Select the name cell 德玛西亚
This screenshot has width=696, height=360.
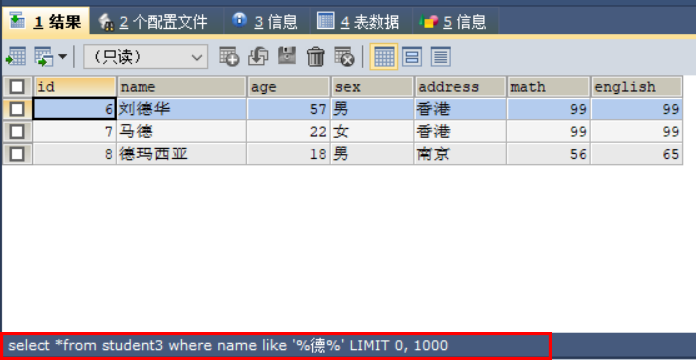click(182, 154)
